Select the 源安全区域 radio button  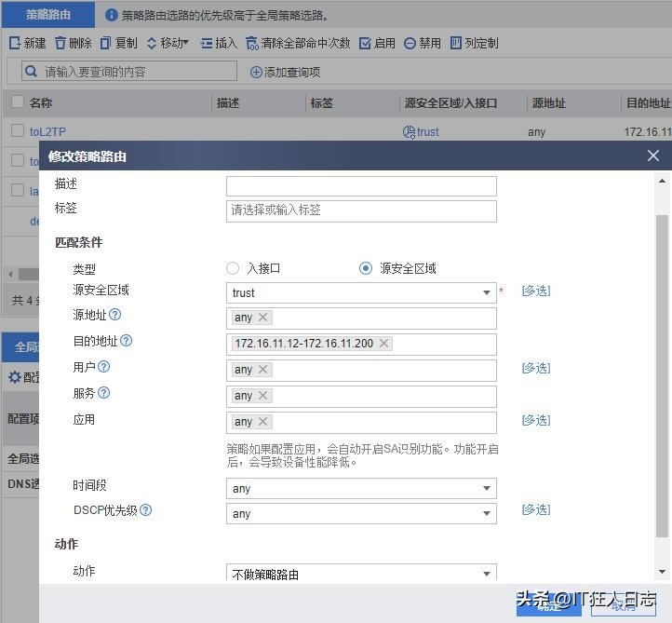[x=365, y=268]
